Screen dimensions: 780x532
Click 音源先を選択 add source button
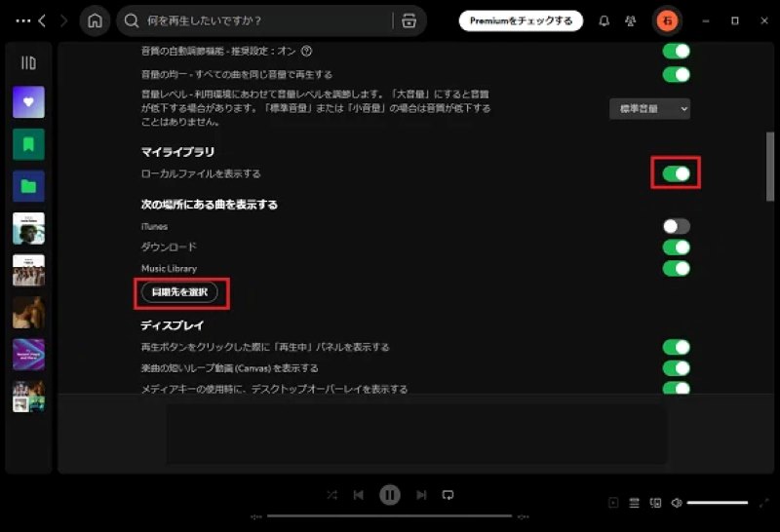click(x=179, y=292)
